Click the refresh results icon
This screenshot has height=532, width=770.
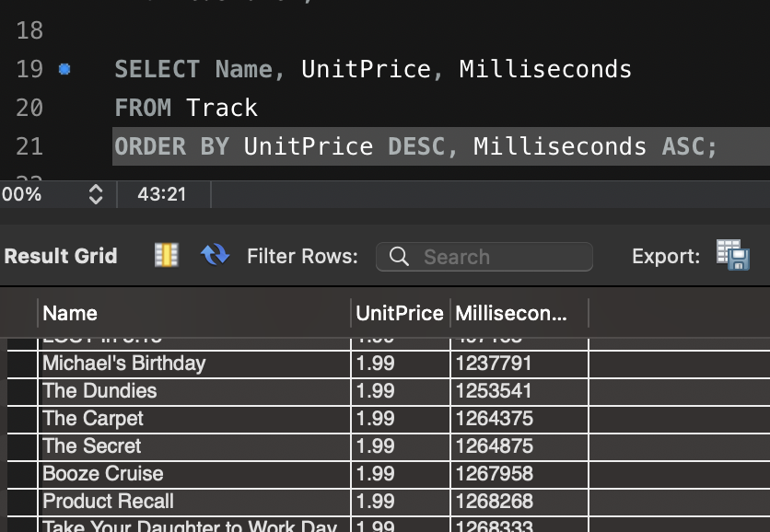216,255
